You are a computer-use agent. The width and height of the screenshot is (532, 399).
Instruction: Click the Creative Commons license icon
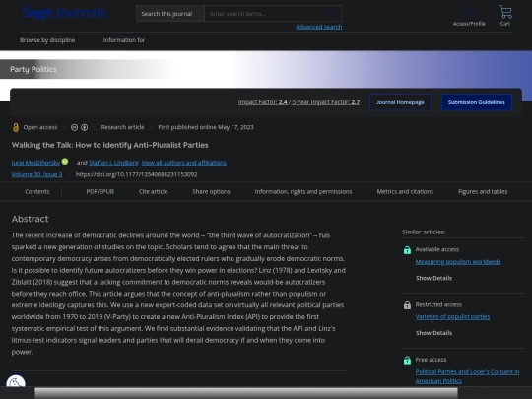pos(74,127)
